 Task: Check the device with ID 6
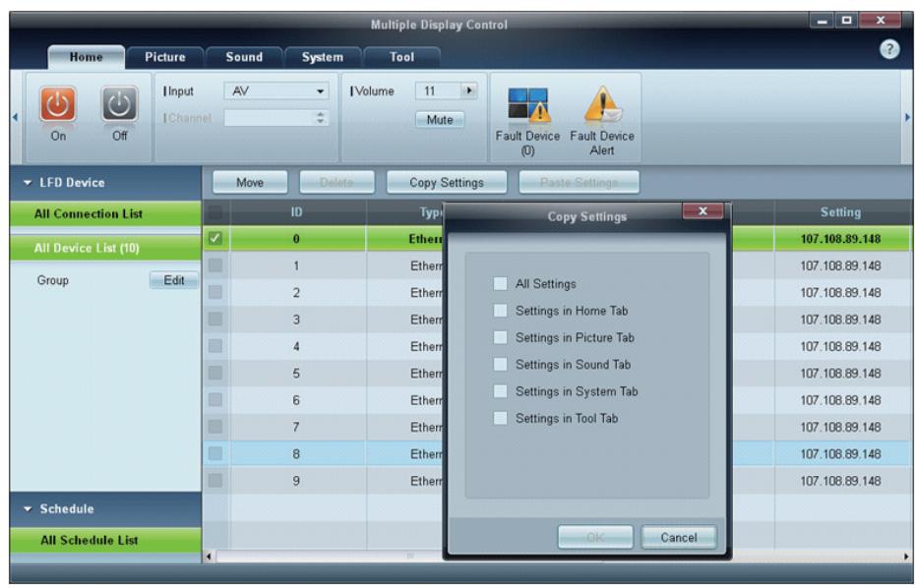coord(215,399)
